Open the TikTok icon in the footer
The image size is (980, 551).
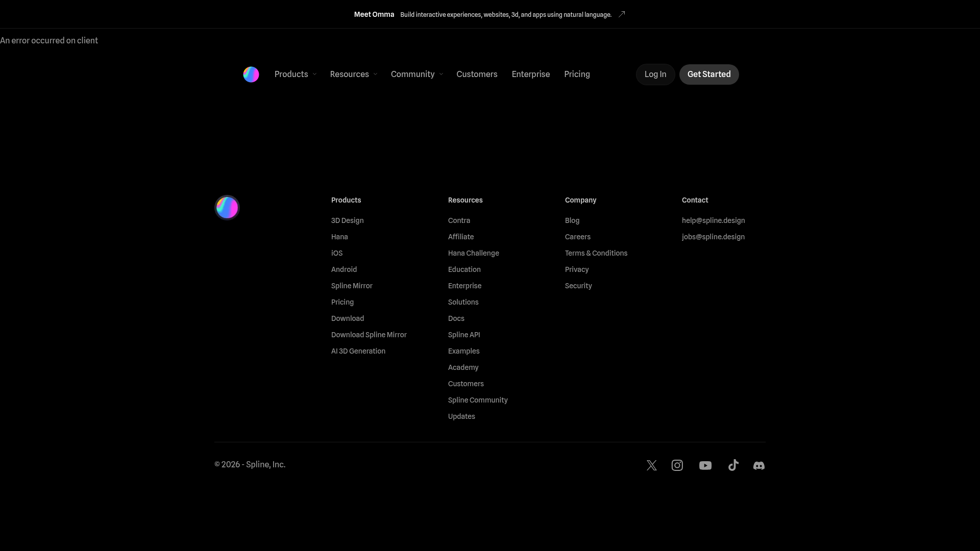pos(733,465)
